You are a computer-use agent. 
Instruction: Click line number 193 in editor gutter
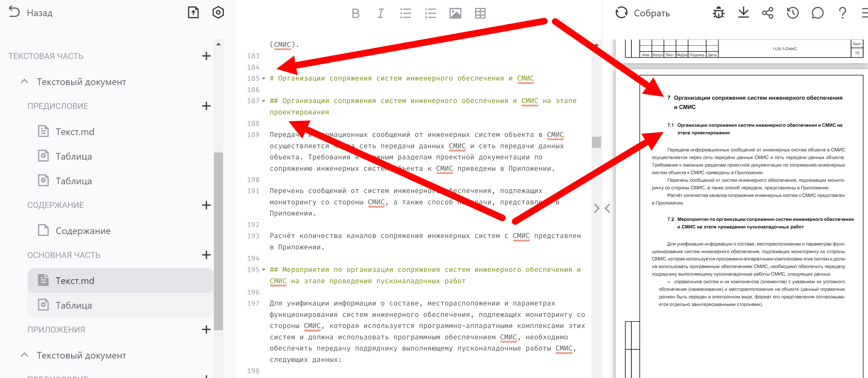pyautogui.click(x=253, y=235)
